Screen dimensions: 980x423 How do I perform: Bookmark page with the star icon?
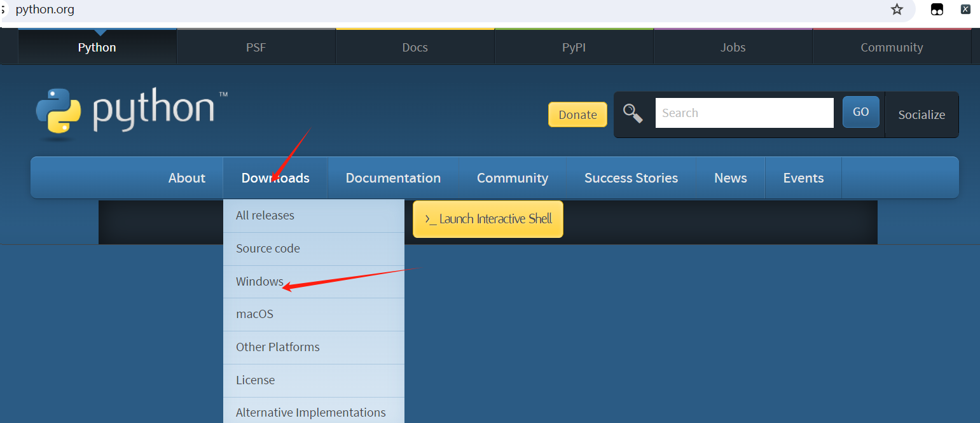click(897, 10)
